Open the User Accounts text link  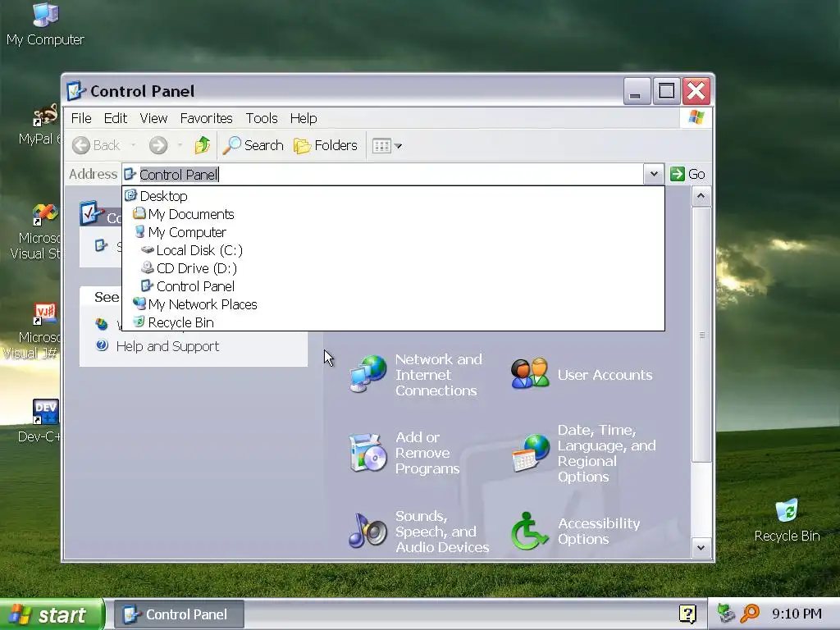click(x=605, y=375)
